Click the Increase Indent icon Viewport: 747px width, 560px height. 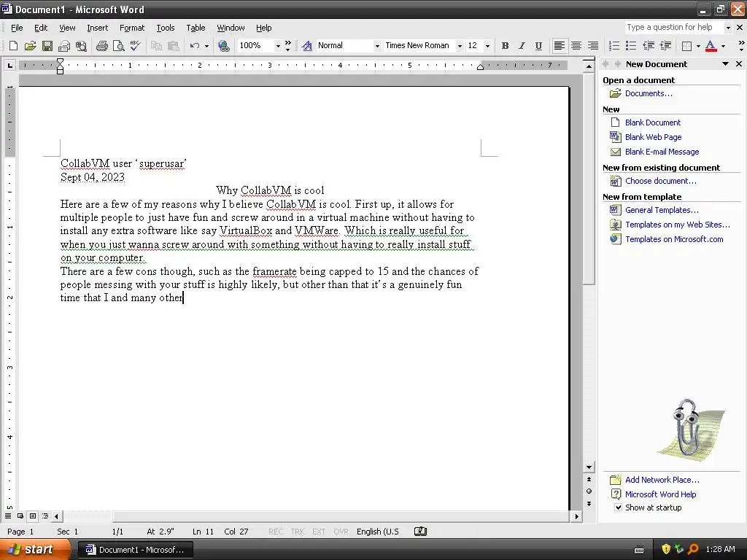point(665,46)
